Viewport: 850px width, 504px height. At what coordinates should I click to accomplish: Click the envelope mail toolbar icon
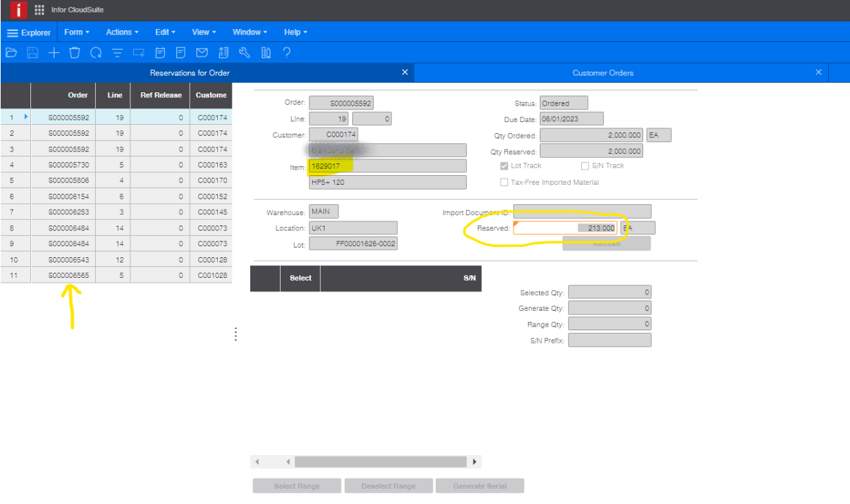click(x=202, y=52)
